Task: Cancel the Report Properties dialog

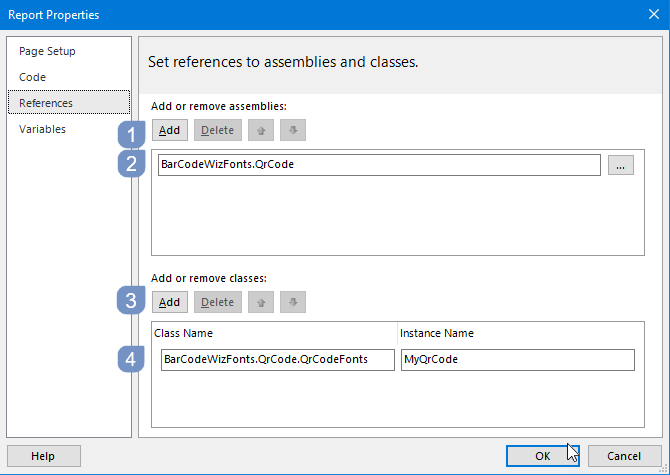Action: click(624, 456)
